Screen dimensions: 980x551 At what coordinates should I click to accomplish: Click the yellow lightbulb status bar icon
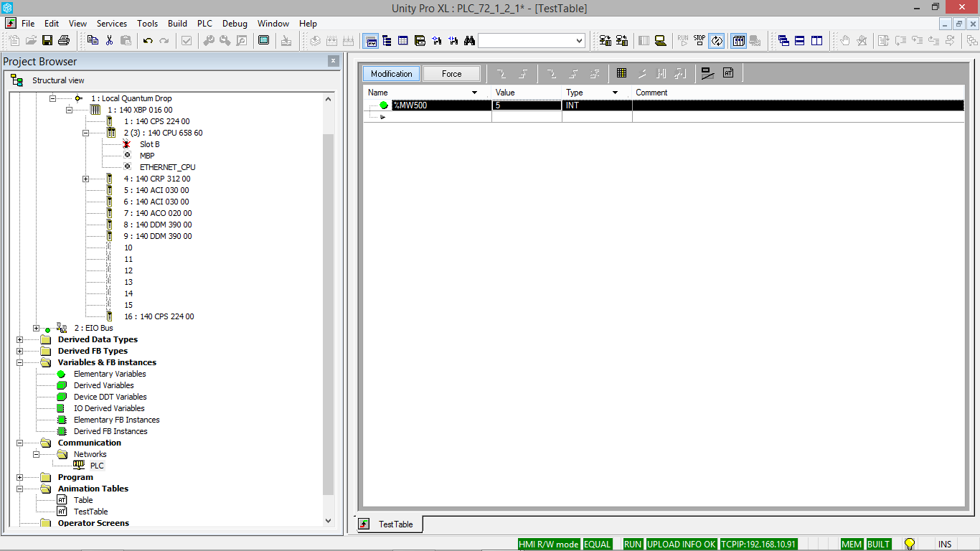click(x=910, y=544)
